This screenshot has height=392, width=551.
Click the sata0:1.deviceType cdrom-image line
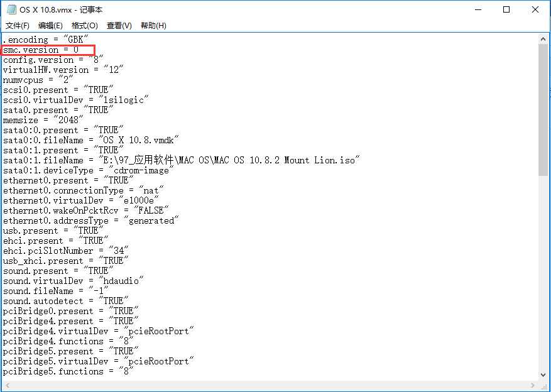pyautogui.click(x=89, y=170)
